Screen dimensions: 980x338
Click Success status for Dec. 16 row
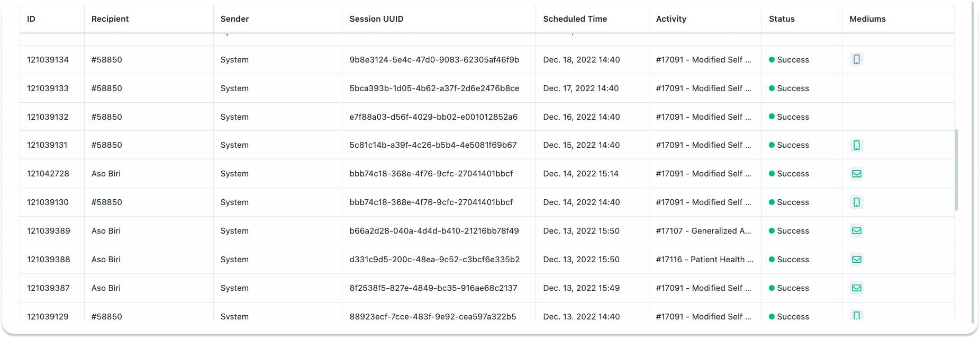tap(792, 117)
